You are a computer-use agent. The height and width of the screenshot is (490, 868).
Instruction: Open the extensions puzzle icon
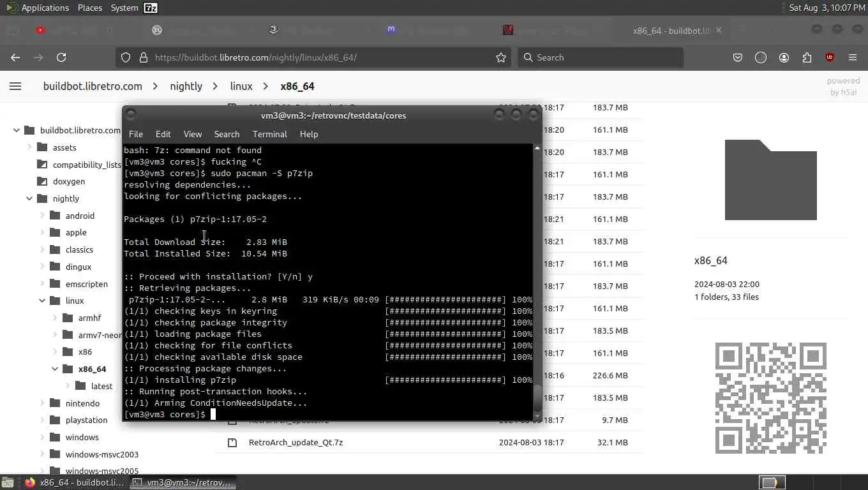807,57
